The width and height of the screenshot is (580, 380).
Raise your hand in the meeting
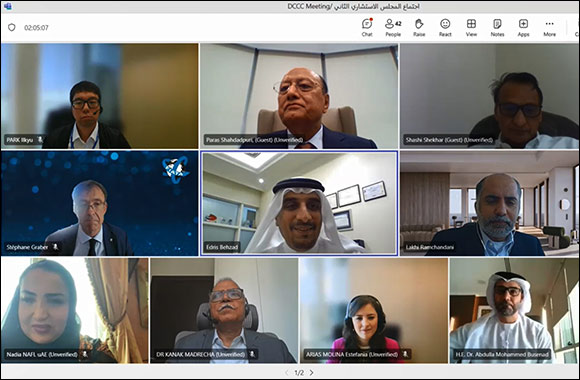[419, 28]
